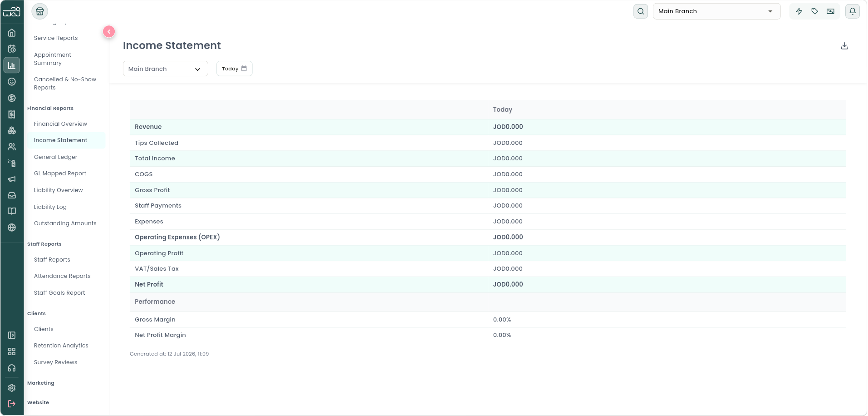Open Survey Reviews report
The width and height of the screenshot is (868, 416).
click(x=55, y=362)
